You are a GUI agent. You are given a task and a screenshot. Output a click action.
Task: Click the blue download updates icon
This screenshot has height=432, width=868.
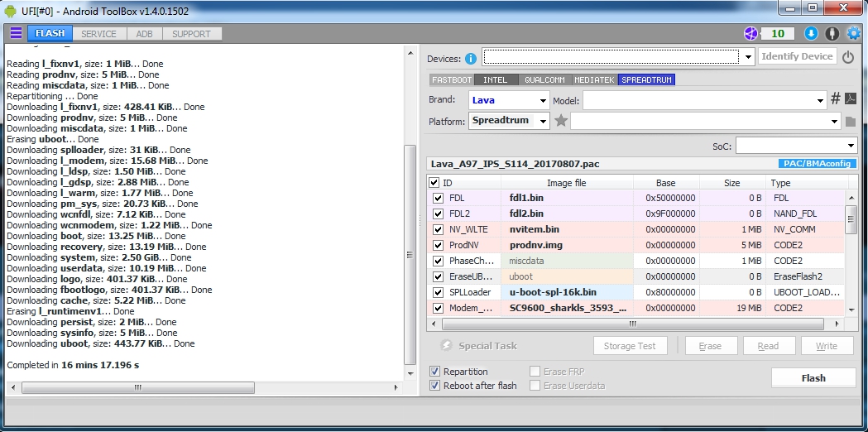pyautogui.click(x=810, y=34)
